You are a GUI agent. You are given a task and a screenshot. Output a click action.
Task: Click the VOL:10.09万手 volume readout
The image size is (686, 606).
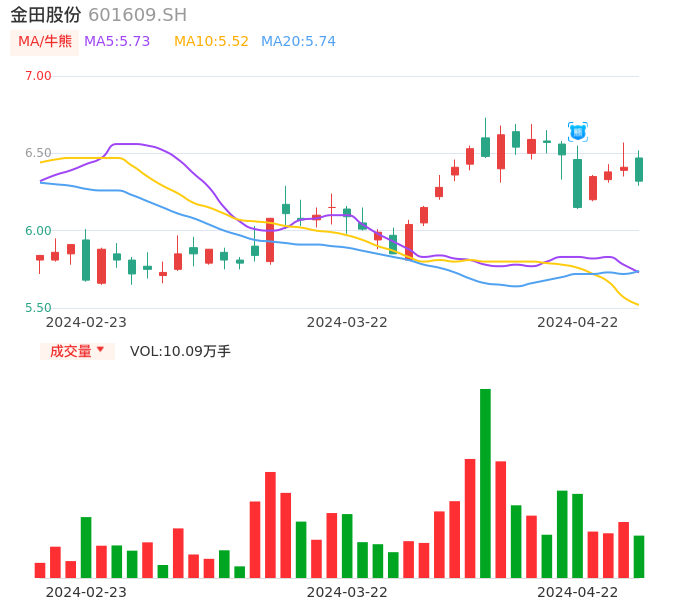[x=180, y=351]
